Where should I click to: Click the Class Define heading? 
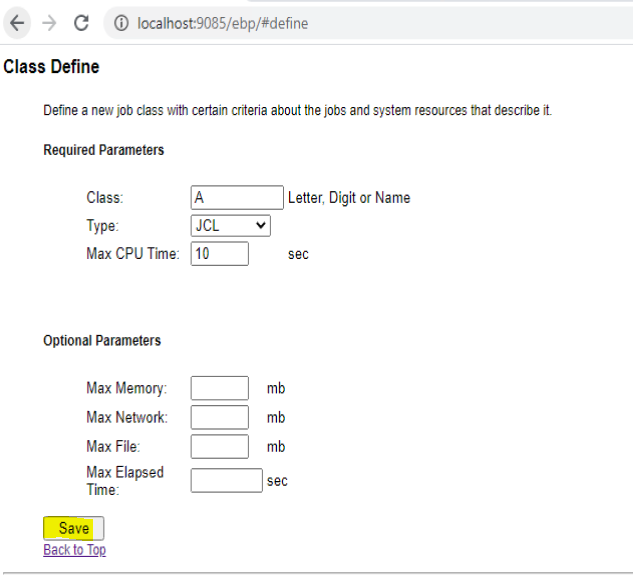[x=51, y=67]
